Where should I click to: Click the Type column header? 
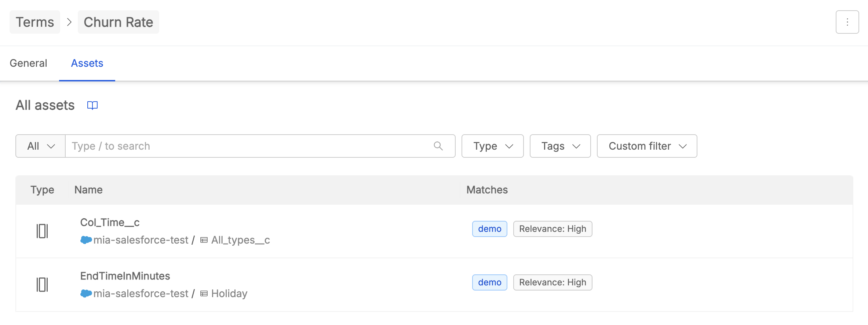42,190
